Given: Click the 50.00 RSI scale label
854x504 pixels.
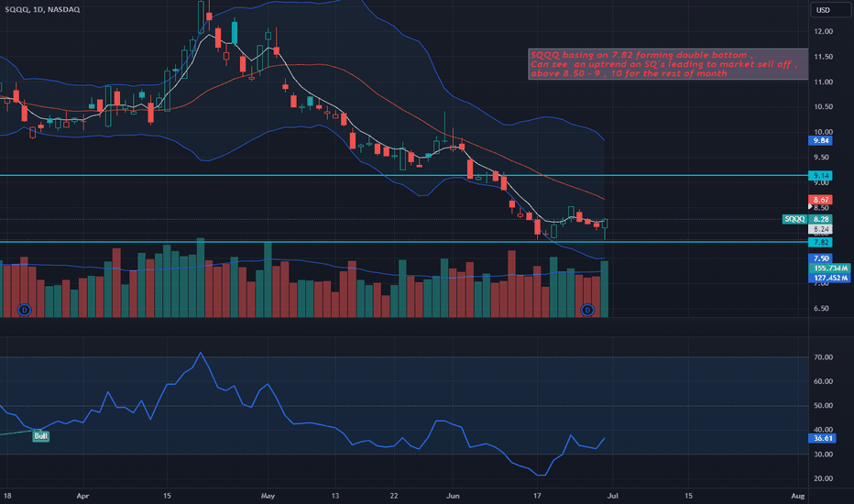Looking at the screenshot, I should tap(823, 405).
